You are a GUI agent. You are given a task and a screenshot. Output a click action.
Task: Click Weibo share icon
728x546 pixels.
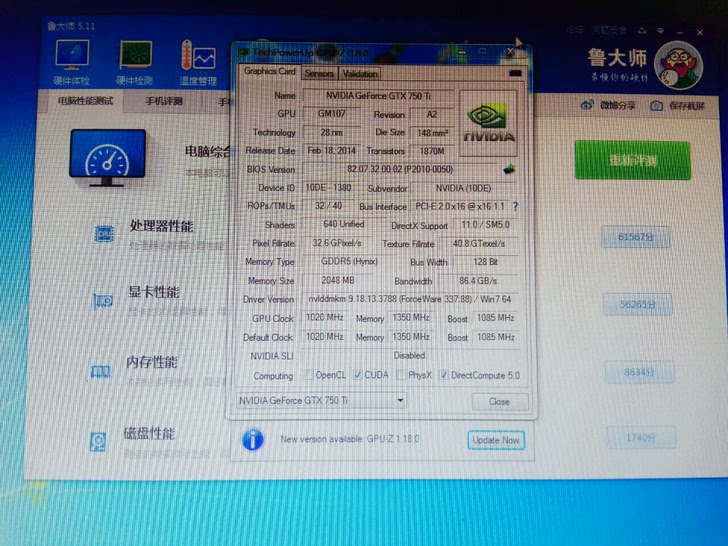587,105
